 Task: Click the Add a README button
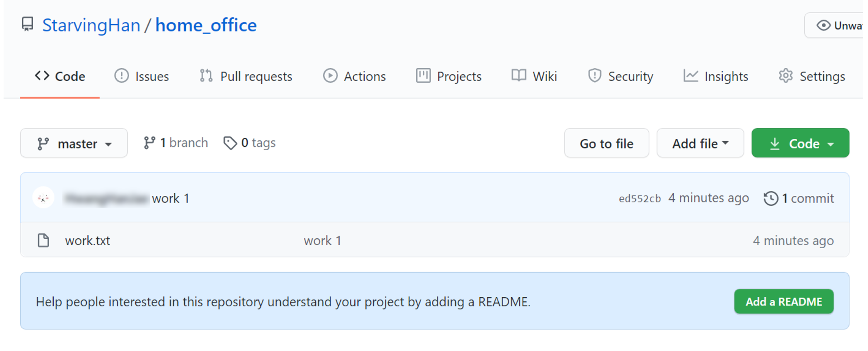[784, 301]
